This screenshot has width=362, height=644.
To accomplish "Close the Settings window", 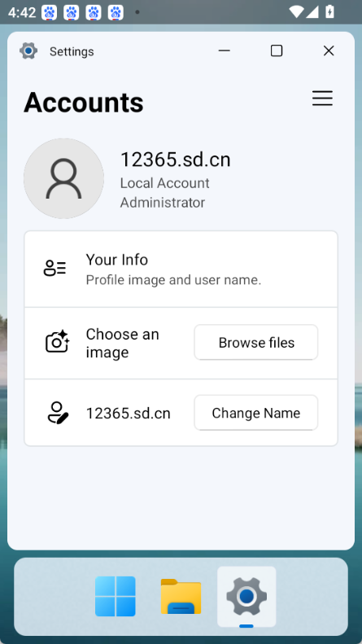I will [x=329, y=50].
